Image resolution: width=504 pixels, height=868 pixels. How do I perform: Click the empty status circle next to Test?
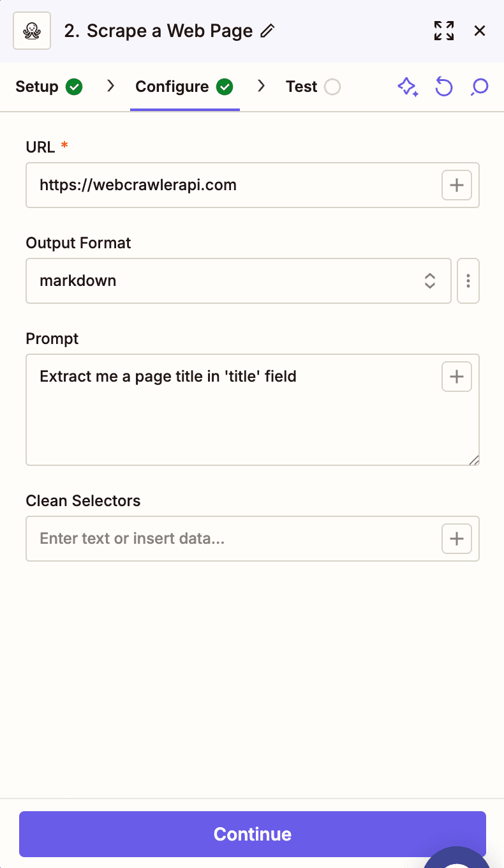[x=334, y=86]
